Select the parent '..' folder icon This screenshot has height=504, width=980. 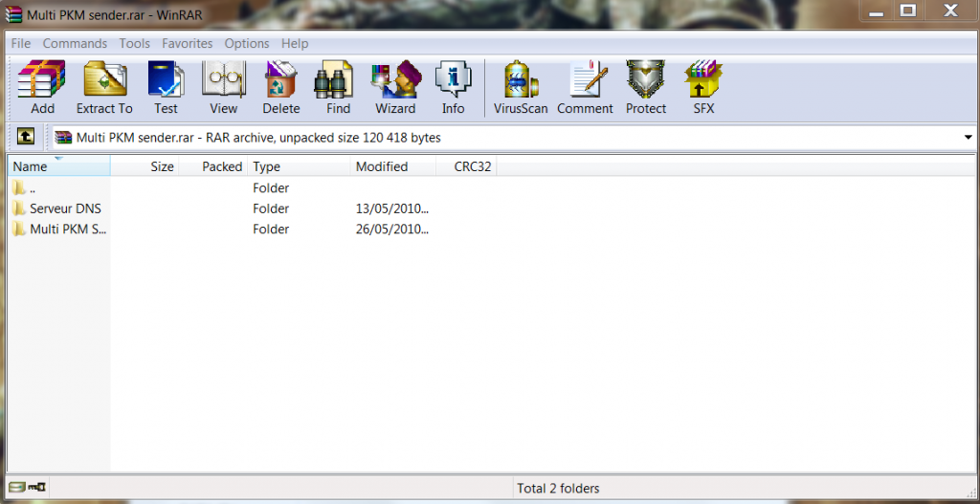[x=19, y=187]
